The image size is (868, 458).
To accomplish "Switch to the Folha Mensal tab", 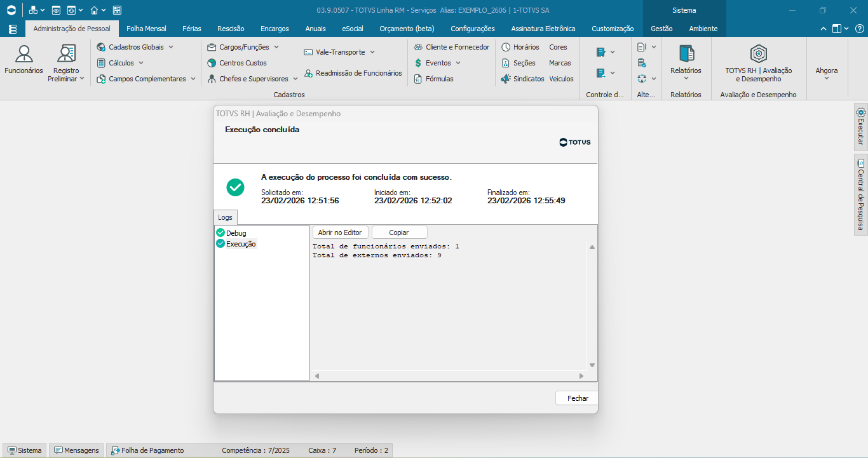I will tap(146, 29).
